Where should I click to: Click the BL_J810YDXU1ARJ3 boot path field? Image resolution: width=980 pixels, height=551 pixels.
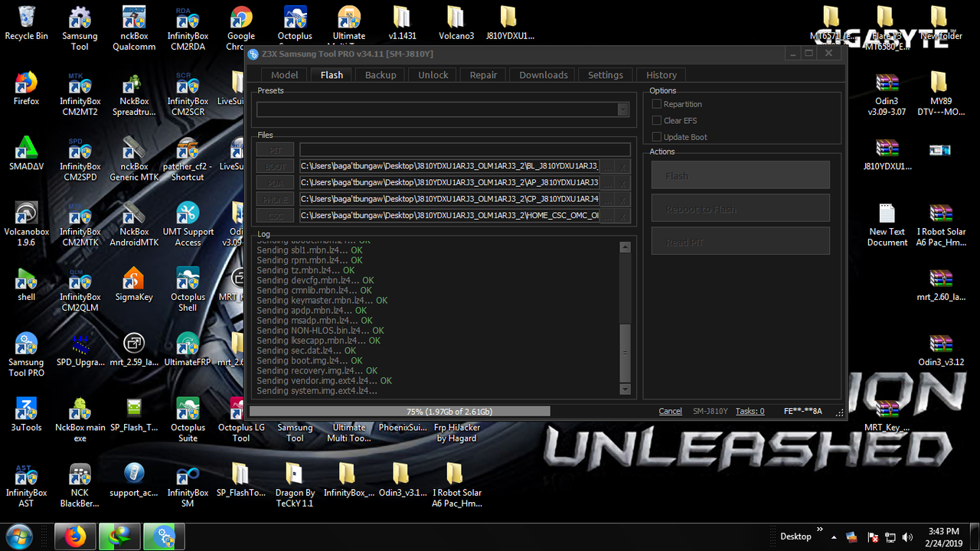pos(449,166)
